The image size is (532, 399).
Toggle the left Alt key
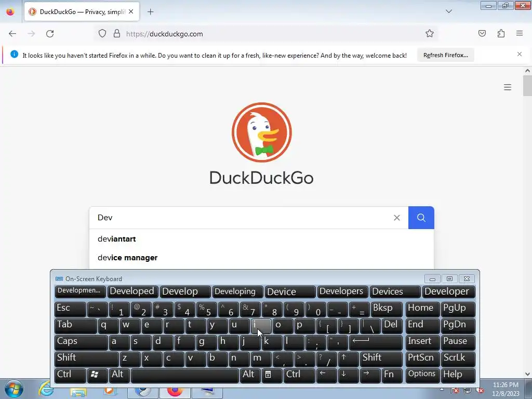119,375
